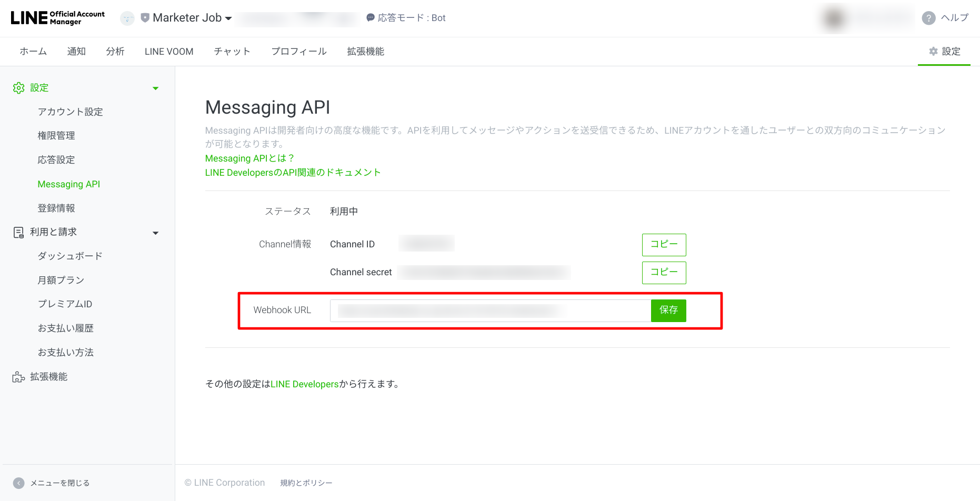Open the プロフィール tab
This screenshot has height=501, width=980.
299,52
